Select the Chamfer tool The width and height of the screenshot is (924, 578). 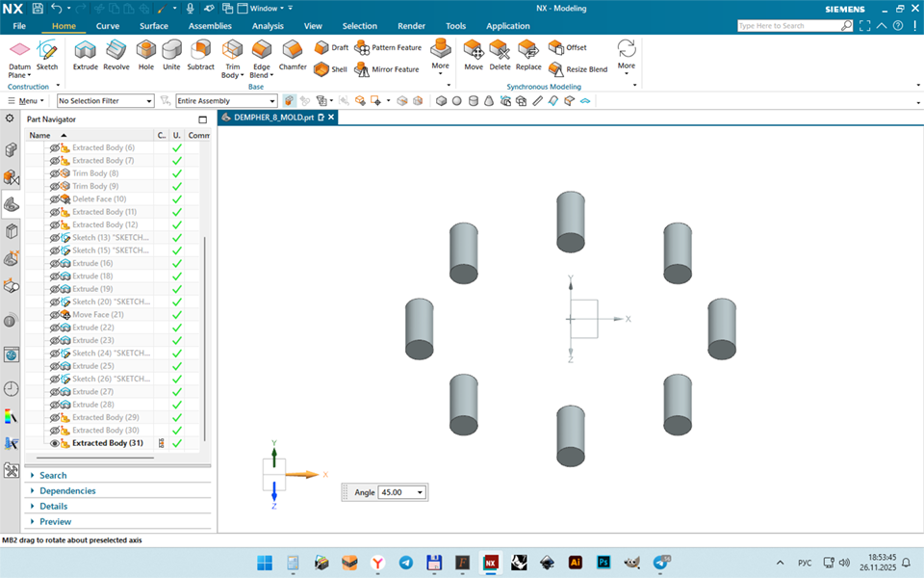click(x=293, y=55)
